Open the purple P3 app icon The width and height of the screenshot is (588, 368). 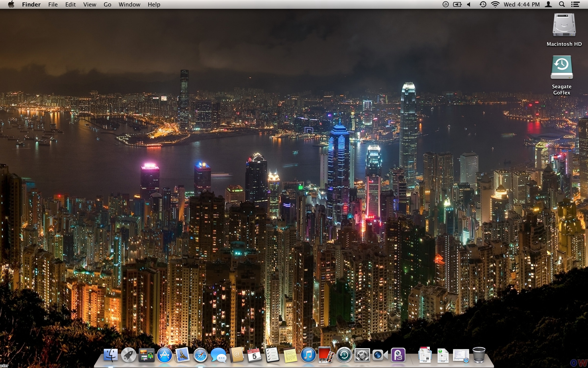click(x=398, y=355)
